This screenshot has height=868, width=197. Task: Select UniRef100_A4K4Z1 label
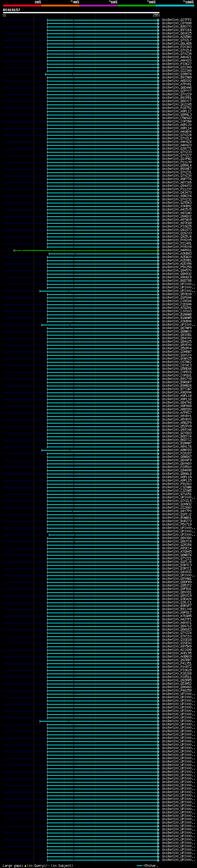coord(177,57)
